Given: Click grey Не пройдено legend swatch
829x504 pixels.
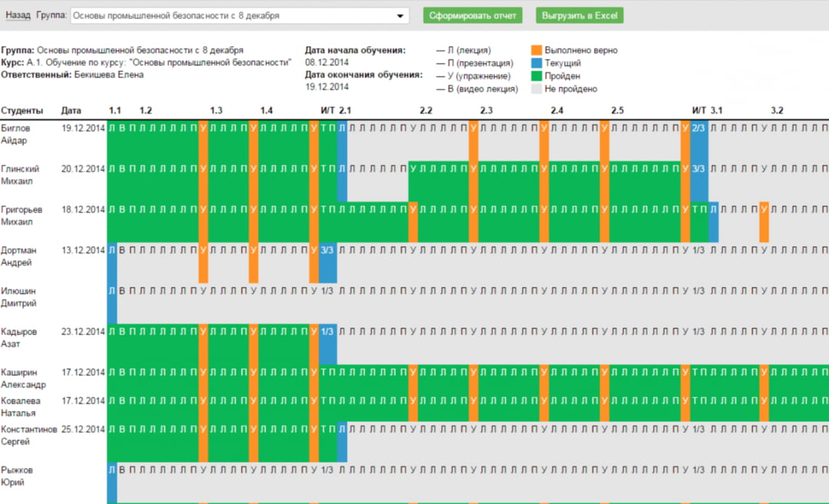Looking at the screenshot, I should coord(537,89).
